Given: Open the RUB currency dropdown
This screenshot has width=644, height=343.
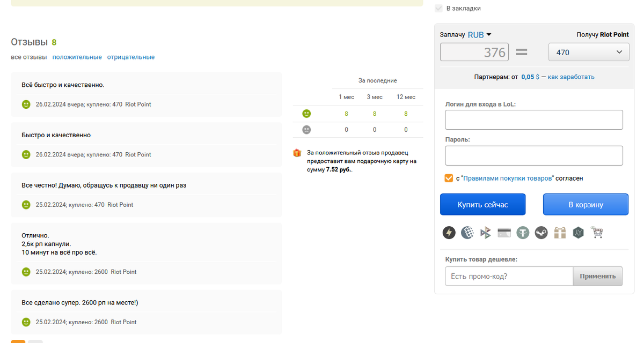Looking at the screenshot, I should coord(480,35).
